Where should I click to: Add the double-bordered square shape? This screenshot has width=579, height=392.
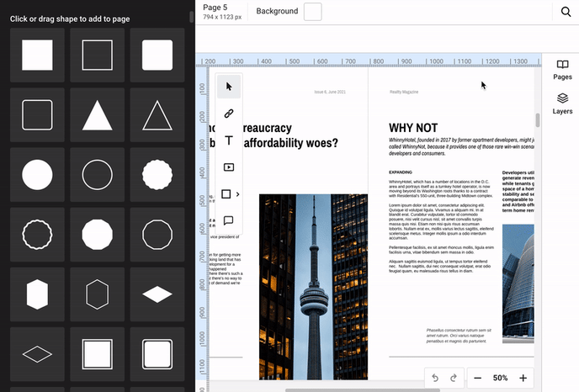(x=97, y=354)
